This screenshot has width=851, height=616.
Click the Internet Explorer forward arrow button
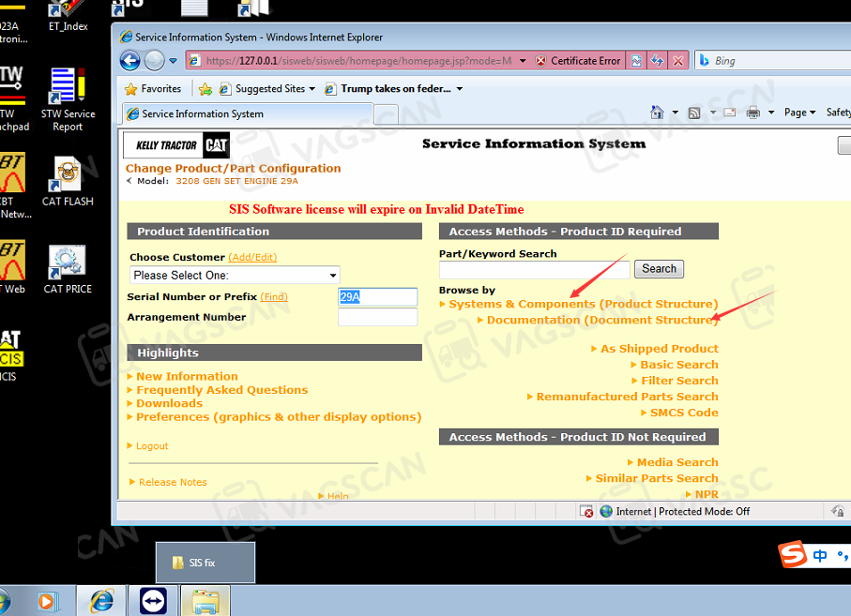(x=154, y=60)
